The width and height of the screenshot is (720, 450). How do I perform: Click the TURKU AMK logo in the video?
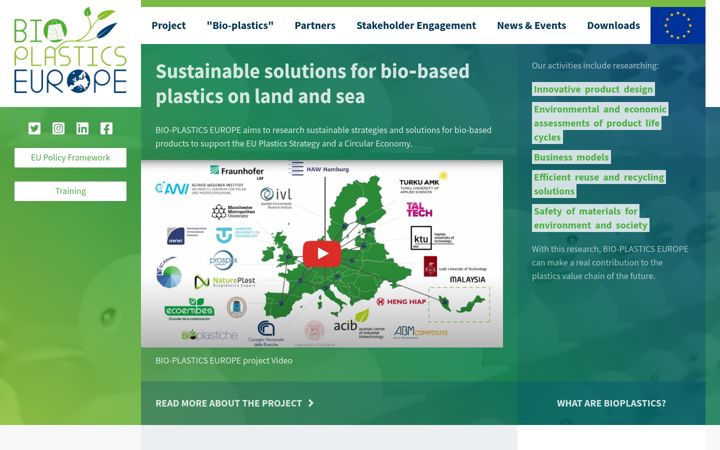click(x=423, y=183)
